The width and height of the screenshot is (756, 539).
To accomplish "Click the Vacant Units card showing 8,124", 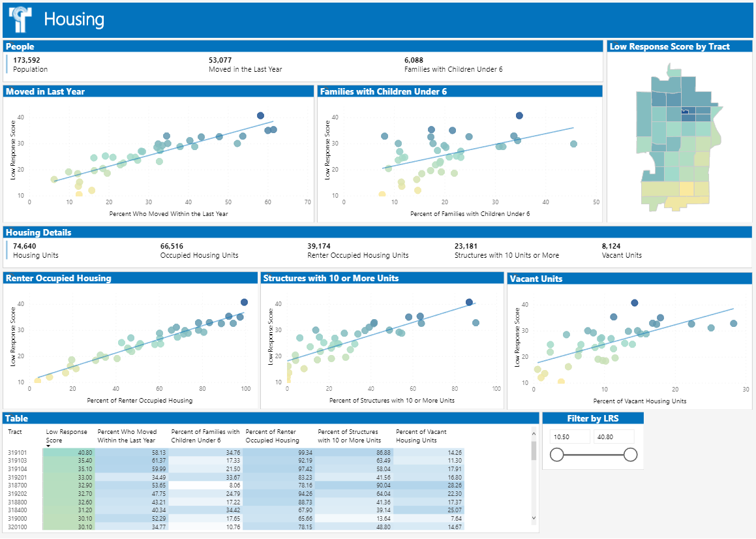I will click(x=621, y=251).
